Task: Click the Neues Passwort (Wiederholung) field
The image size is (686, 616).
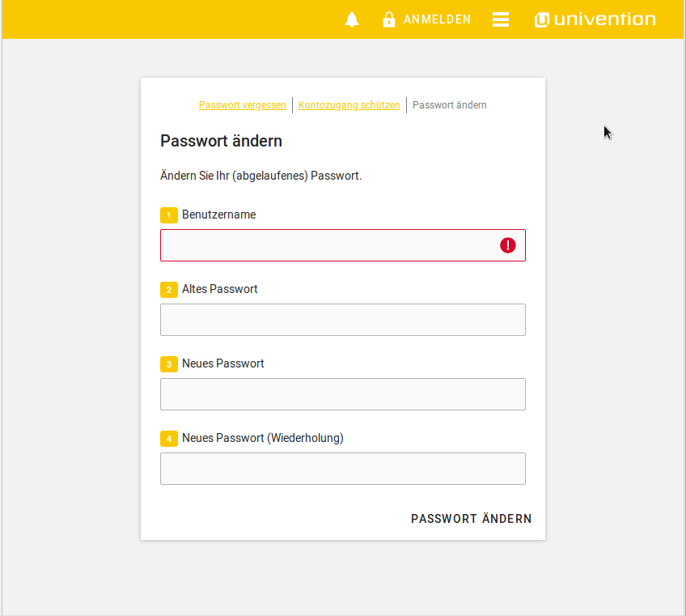Action: click(343, 469)
